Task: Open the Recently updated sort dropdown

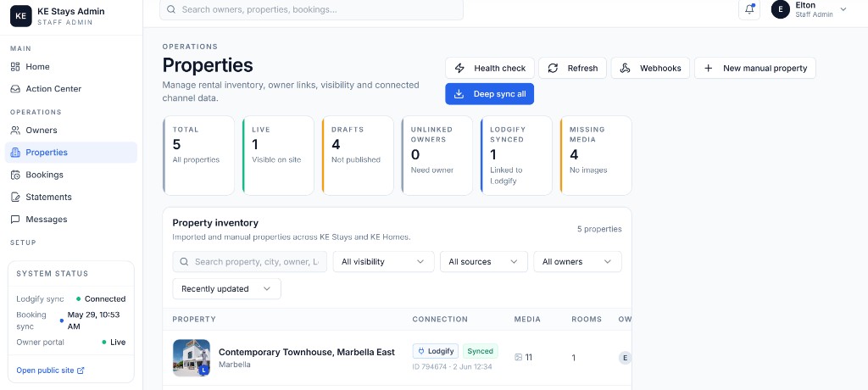Action: [x=227, y=288]
